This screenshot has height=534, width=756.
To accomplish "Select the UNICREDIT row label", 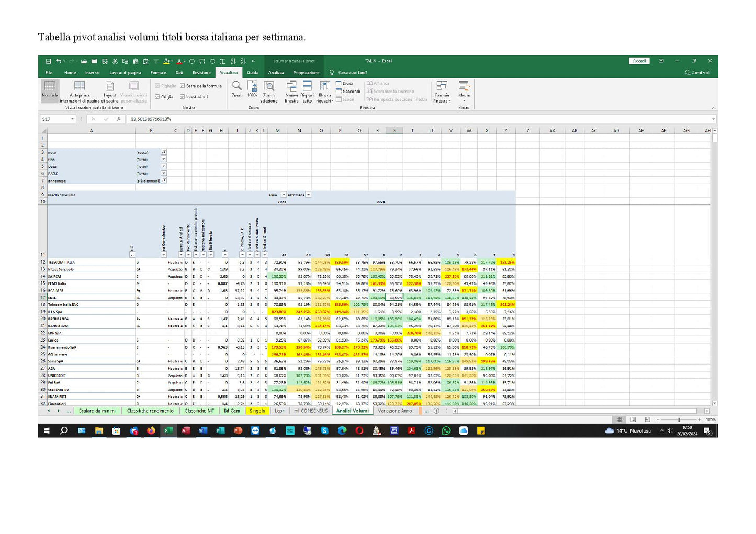I will (x=92, y=376).
